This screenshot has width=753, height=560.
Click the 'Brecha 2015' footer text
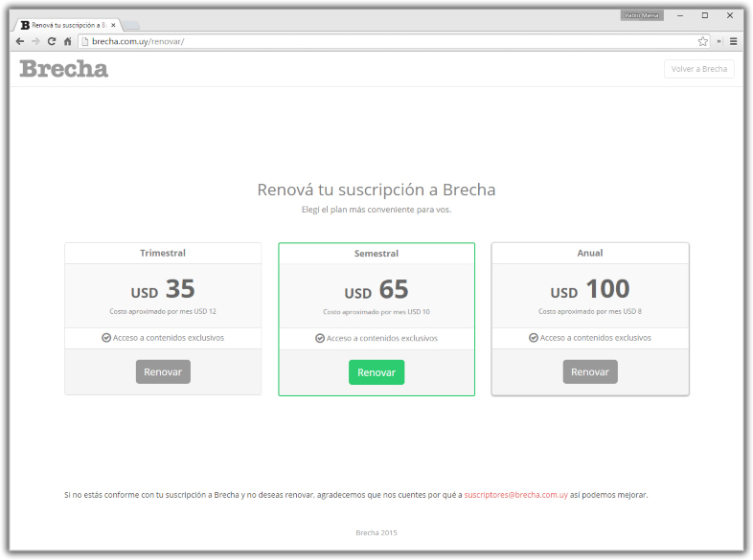tap(376, 532)
